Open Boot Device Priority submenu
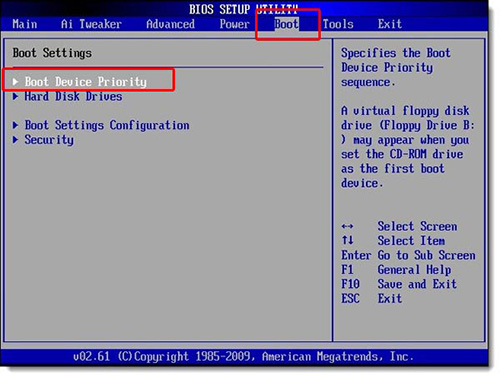Viewport: 500px width, 378px height. click(86, 82)
